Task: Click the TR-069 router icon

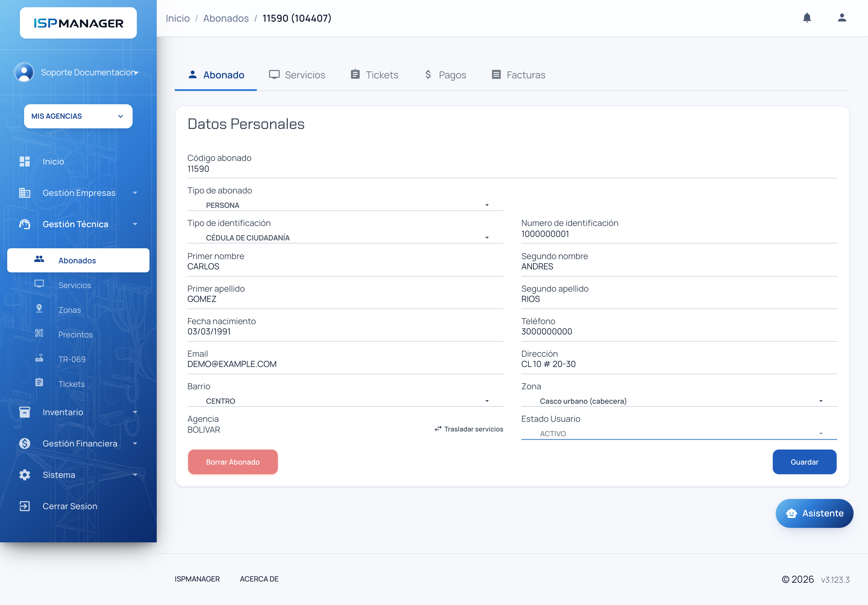Action: [39, 358]
